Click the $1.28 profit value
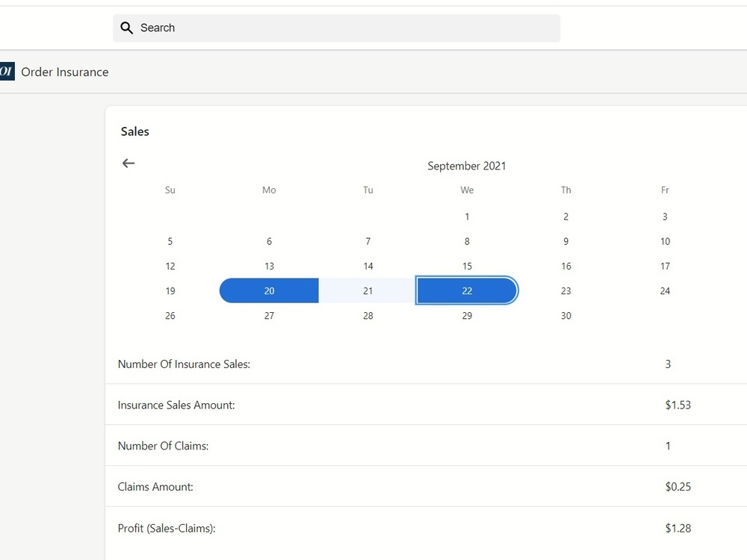This screenshot has height=560, width=747. coord(678,529)
